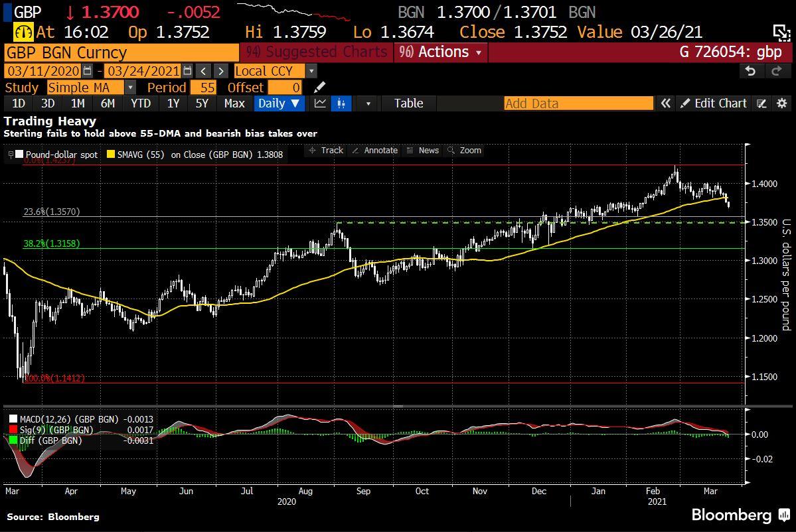The height and width of the screenshot is (532, 796).
Task: Click chart title Trading Heavy
Action: point(50,121)
